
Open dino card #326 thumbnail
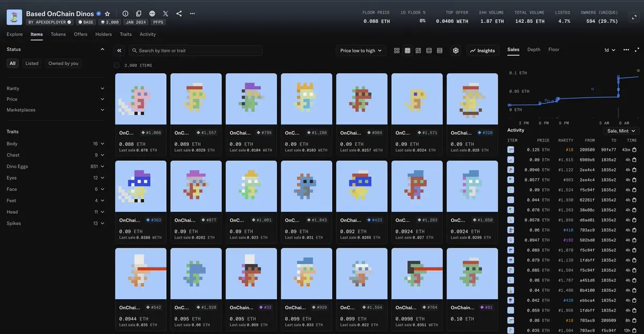(472, 99)
